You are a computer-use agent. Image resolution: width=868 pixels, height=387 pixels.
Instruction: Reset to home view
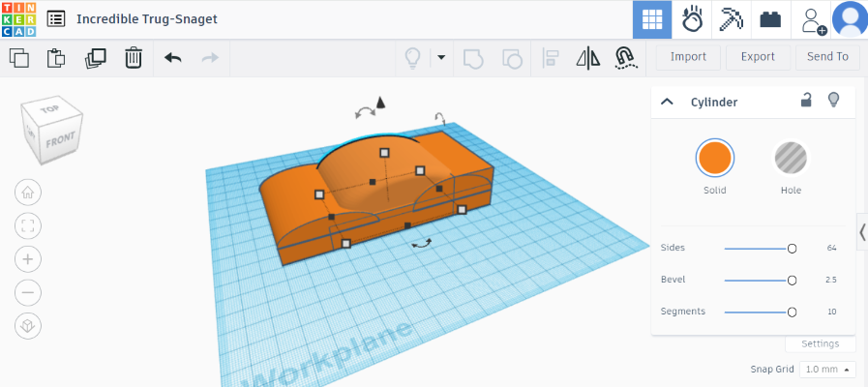[x=28, y=193]
